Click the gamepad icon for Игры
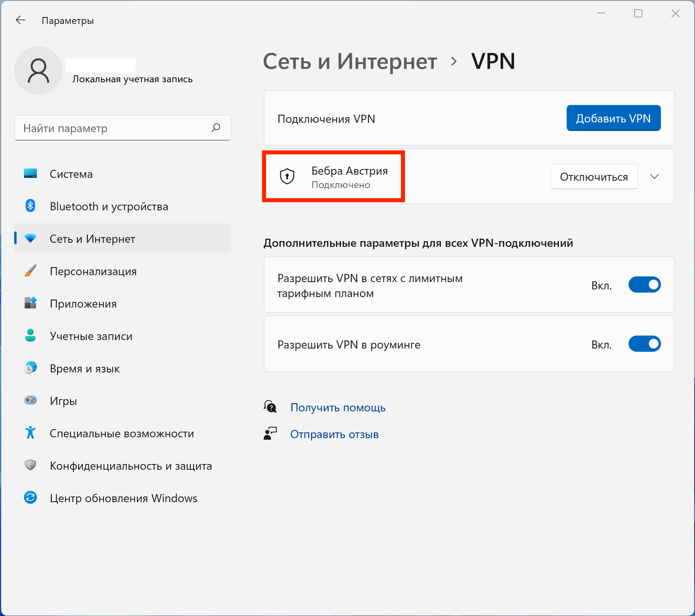The height and width of the screenshot is (616, 695). pos(30,400)
